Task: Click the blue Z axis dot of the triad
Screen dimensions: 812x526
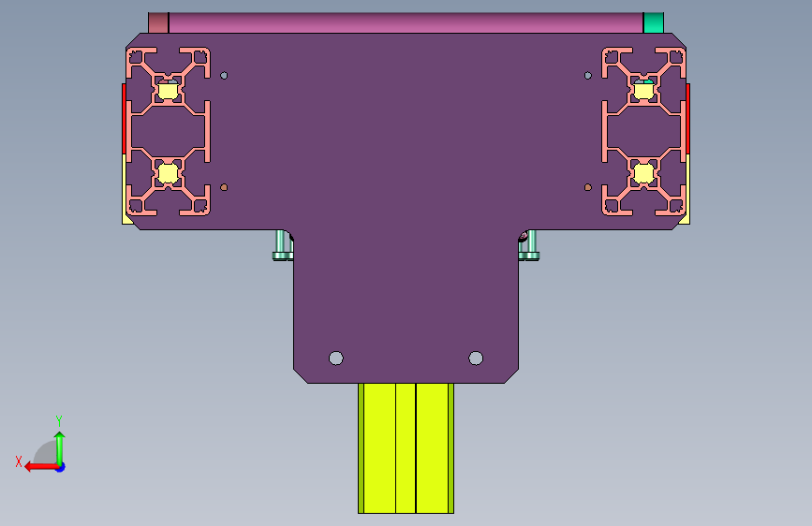Action: click(x=61, y=467)
